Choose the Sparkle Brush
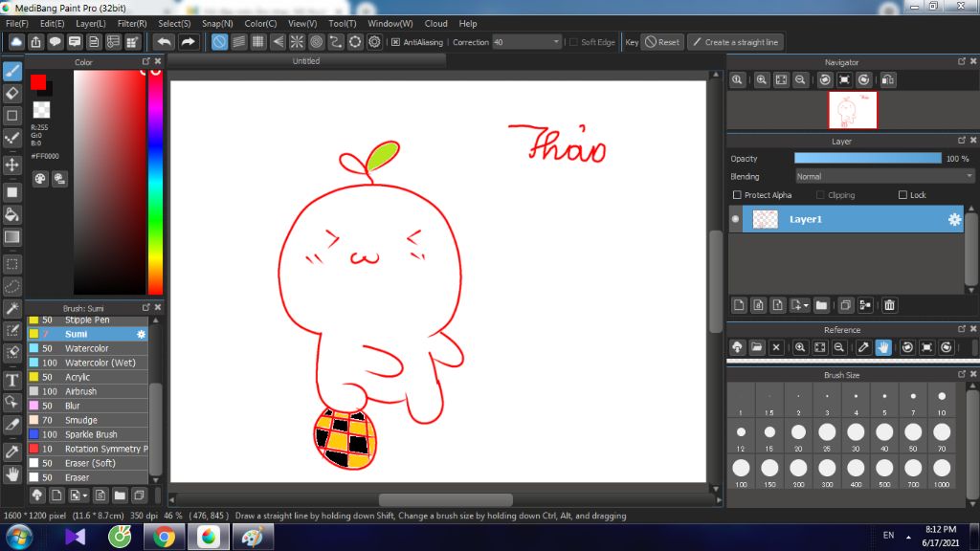980x551 pixels. click(87, 435)
